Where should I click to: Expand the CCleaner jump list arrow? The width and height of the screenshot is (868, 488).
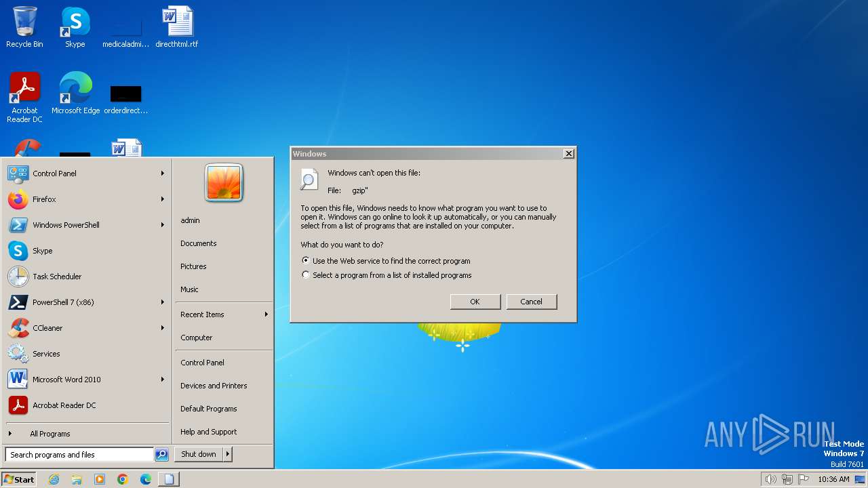click(163, 328)
